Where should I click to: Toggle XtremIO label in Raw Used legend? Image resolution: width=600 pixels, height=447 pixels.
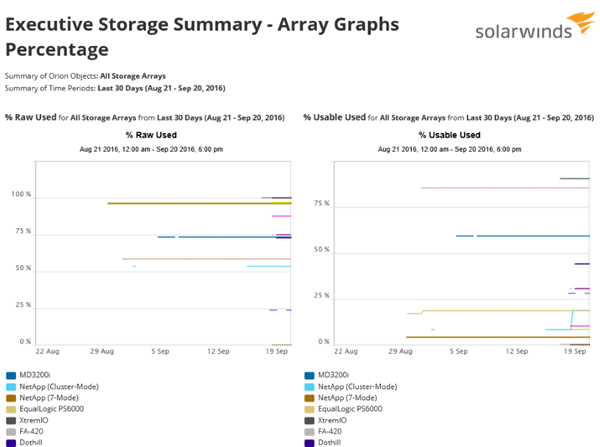[x=36, y=420]
